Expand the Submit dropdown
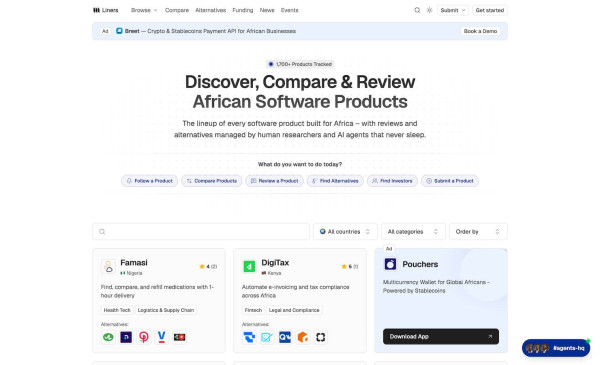 [x=453, y=10]
